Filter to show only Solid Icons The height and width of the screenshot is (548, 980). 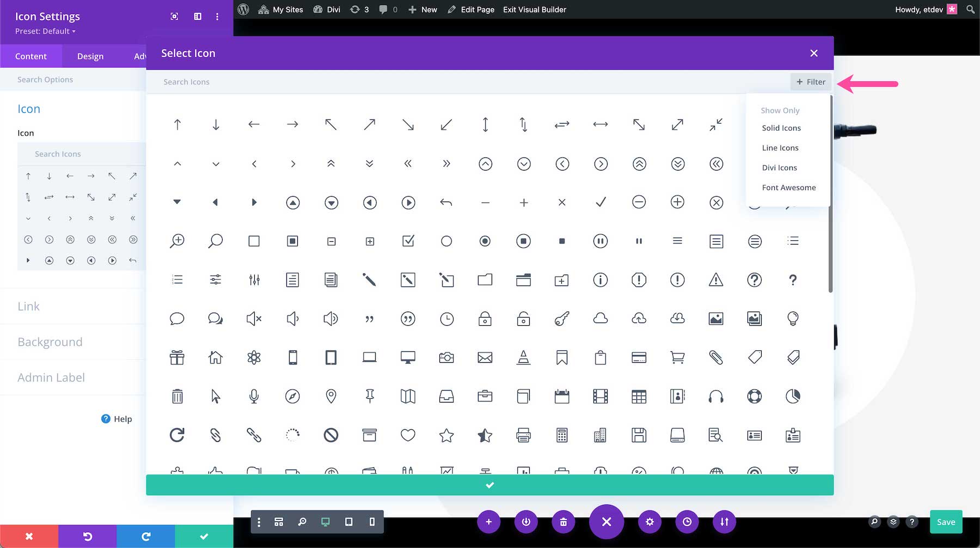click(x=781, y=128)
